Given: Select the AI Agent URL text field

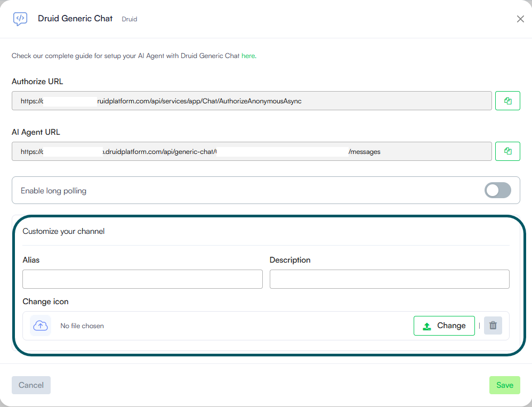Looking at the screenshot, I should click(x=252, y=151).
